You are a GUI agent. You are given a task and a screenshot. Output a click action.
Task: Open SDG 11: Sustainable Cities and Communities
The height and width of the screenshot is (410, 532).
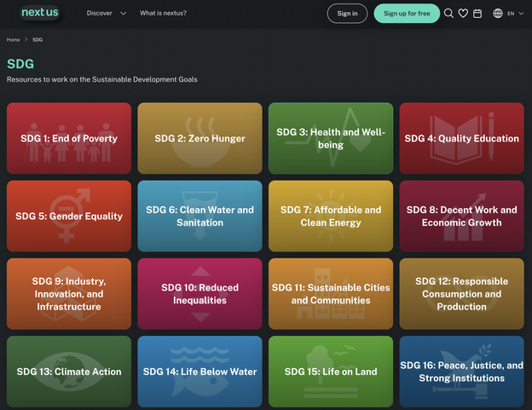click(x=331, y=294)
